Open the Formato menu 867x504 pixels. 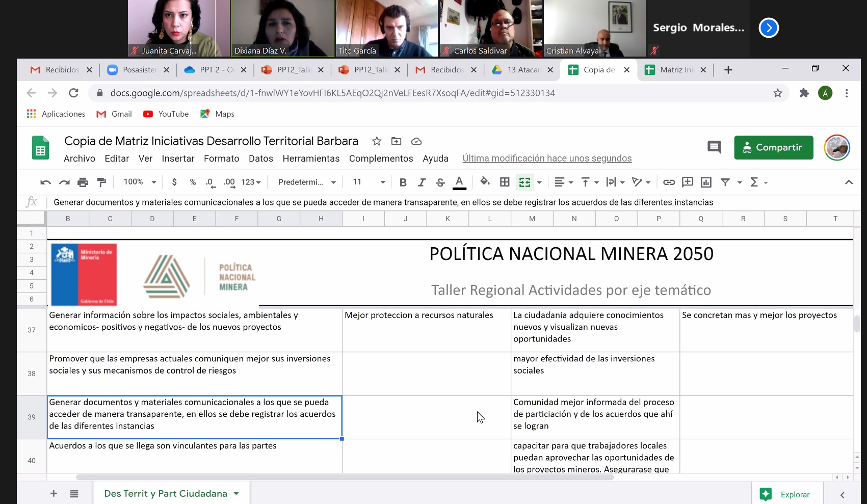point(221,158)
